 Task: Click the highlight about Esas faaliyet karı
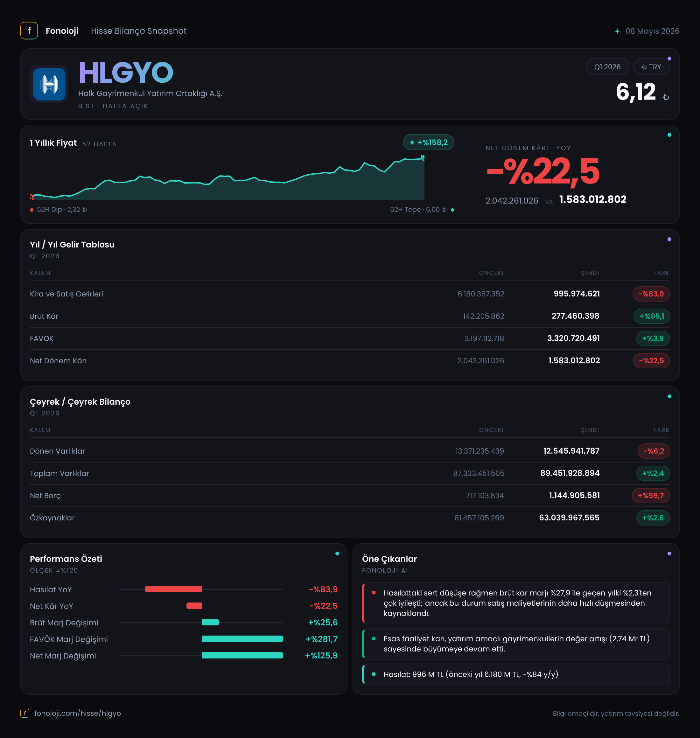(516, 644)
